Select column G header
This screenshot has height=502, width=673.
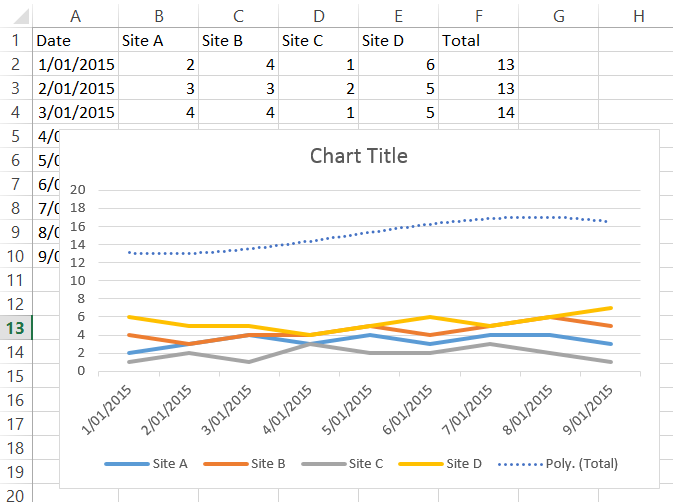coord(558,16)
